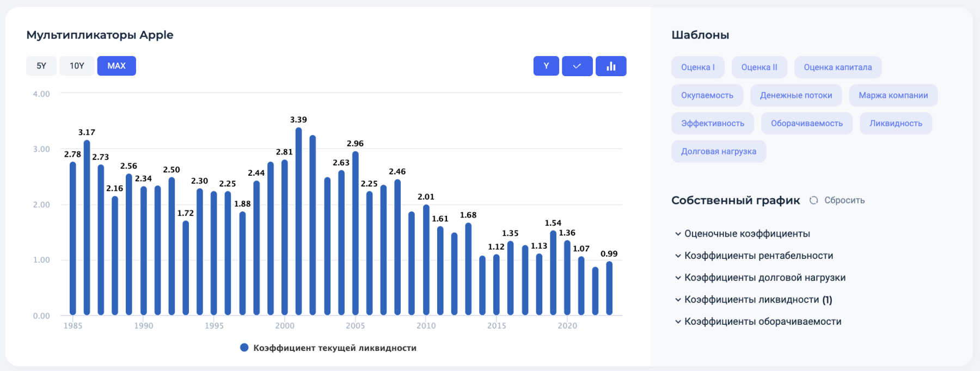980x371 pixels.
Task: Click the data label 1.54
Action: [x=553, y=223]
